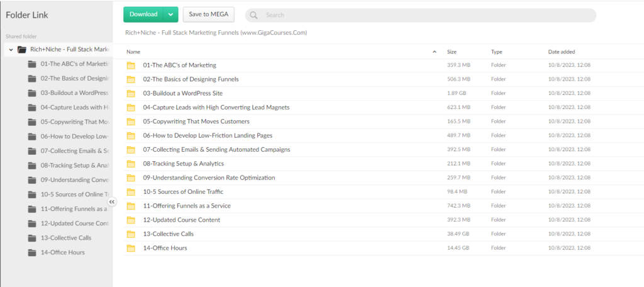Viewport: 644px width, 287px height.
Task: Collapse the sidebar with double-arrow button
Action: click(112, 201)
